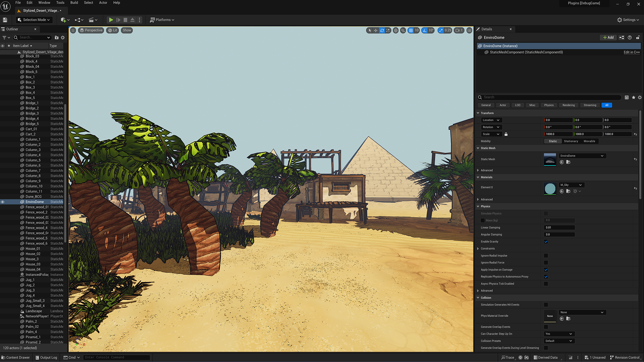This screenshot has width=644, height=362.
Task: Click the Play in editor button
Action: [x=111, y=20]
